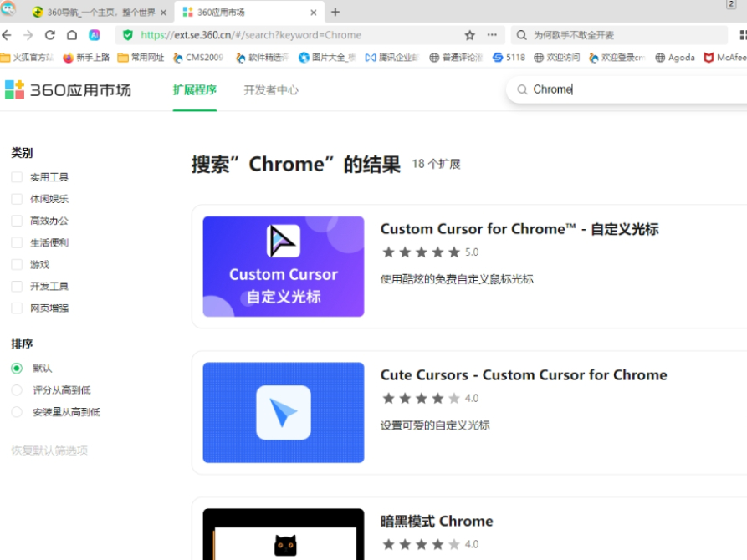
Task: Open the McAfee bookmark
Action: coord(725,58)
